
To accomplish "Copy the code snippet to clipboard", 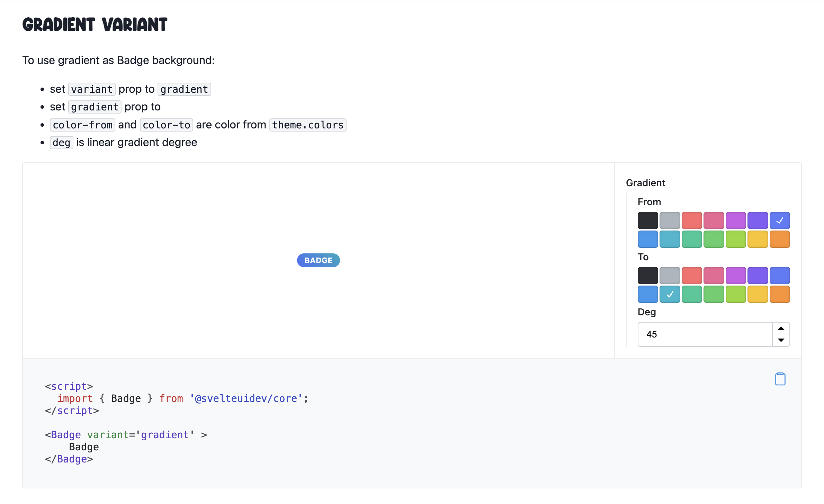I will [780, 379].
